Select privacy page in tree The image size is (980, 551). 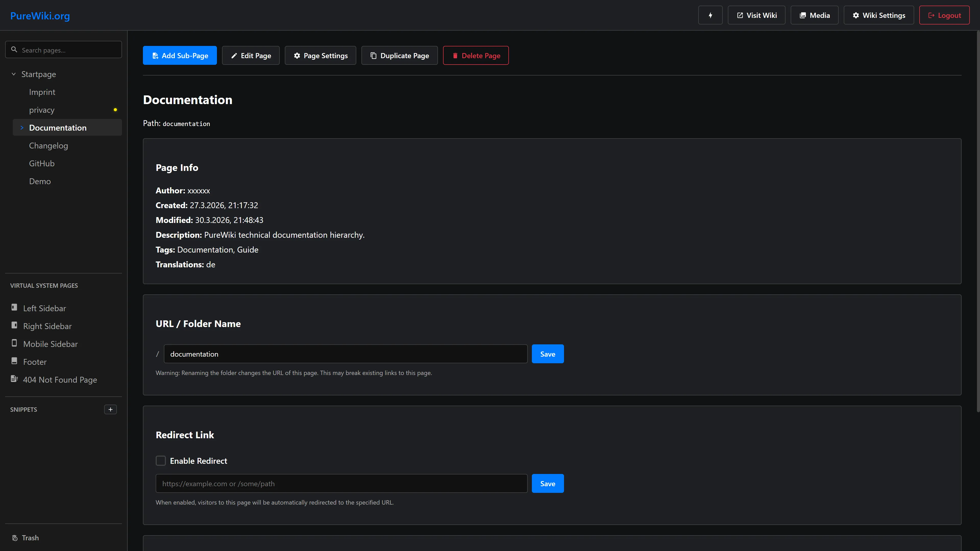(42, 110)
